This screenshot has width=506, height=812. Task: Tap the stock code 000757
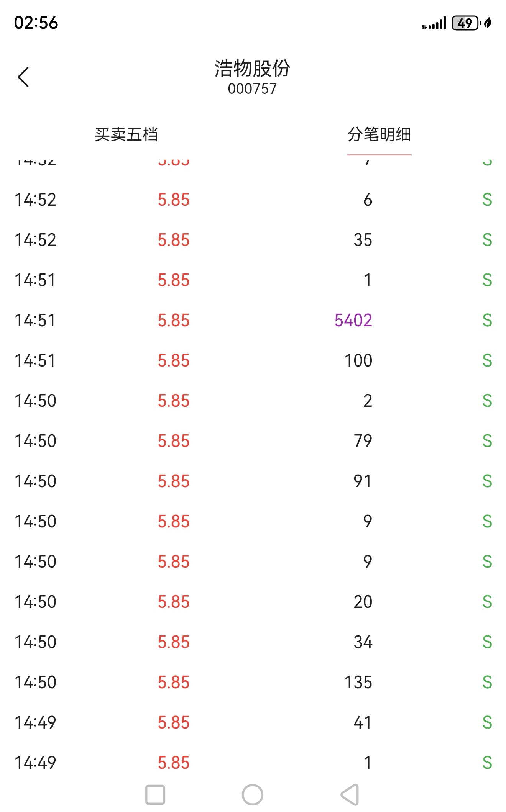[252, 89]
